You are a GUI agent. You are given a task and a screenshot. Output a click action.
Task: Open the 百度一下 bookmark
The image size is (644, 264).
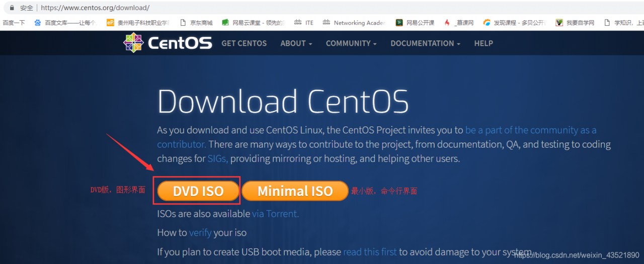pyautogui.click(x=14, y=23)
